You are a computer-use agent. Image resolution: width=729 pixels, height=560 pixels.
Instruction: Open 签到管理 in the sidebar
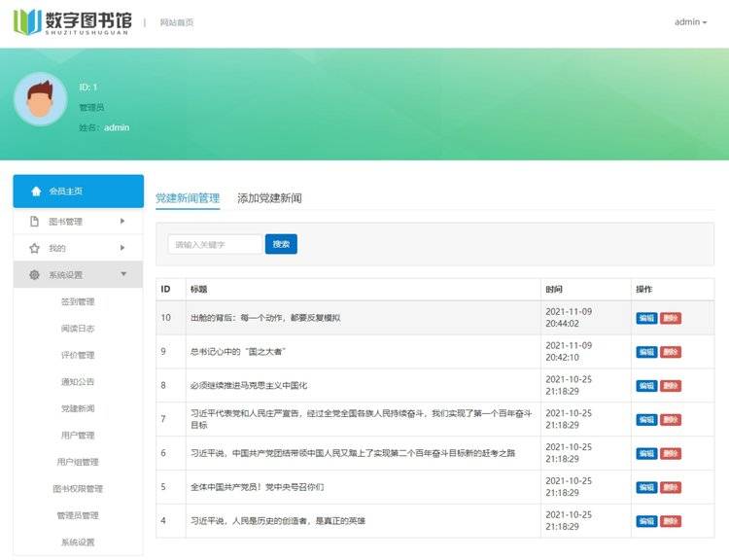click(78, 301)
